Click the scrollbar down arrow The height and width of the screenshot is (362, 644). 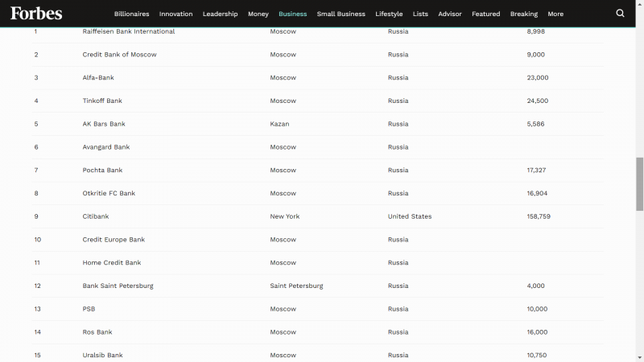pyautogui.click(x=640, y=358)
